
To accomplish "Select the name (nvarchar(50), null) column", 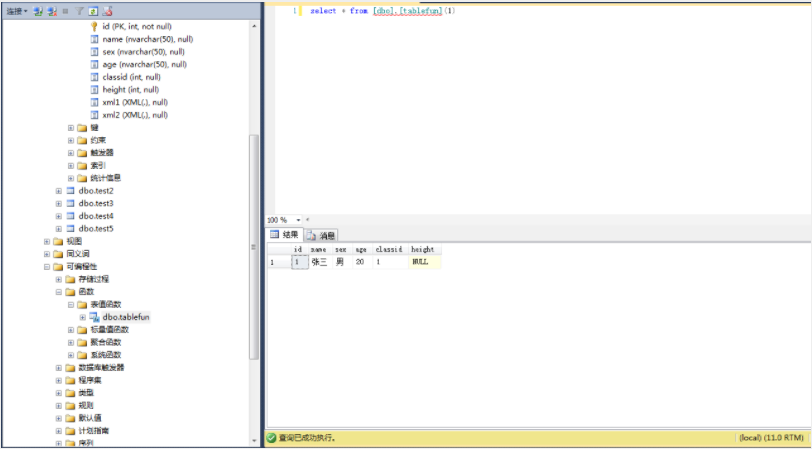I will coord(148,39).
